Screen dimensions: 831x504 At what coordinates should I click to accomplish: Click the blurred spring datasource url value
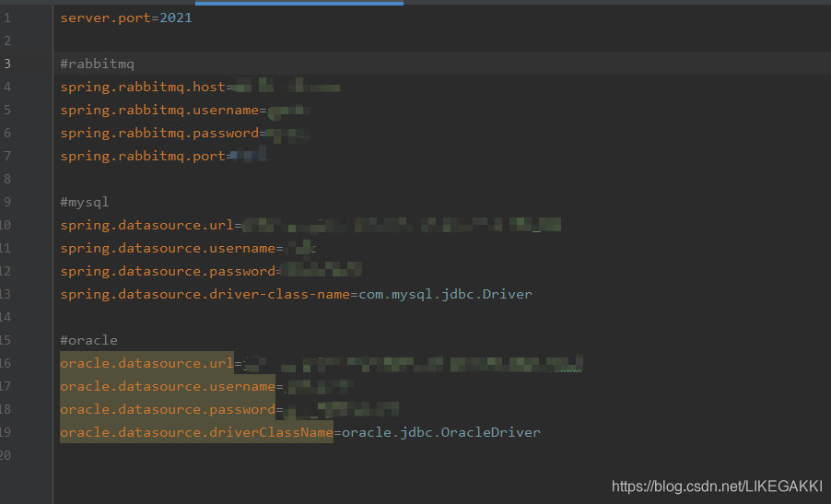click(401, 225)
